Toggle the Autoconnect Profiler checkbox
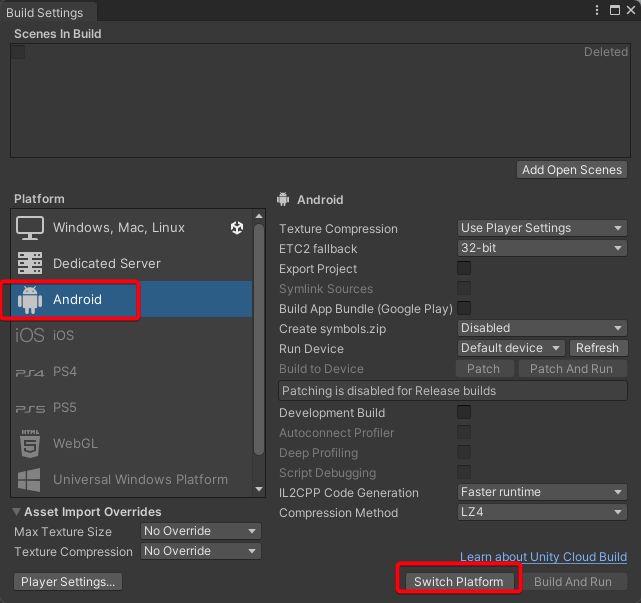 click(464, 432)
